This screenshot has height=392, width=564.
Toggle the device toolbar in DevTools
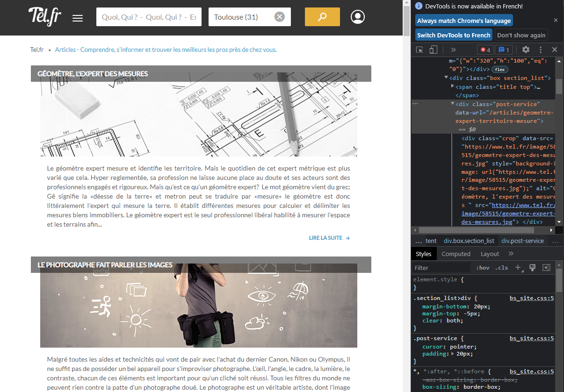click(434, 50)
